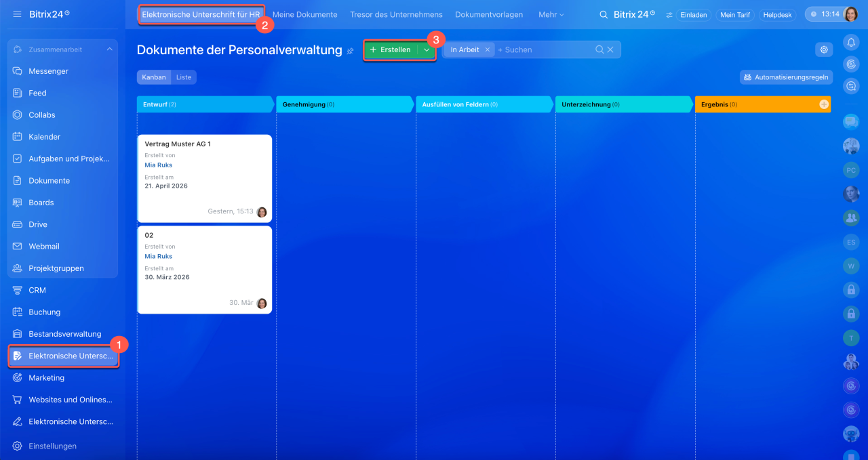The width and height of the screenshot is (868, 460).
Task: Select highlighted Elektronische Unterschrift sidebar item
Action: click(x=63, y=356)
